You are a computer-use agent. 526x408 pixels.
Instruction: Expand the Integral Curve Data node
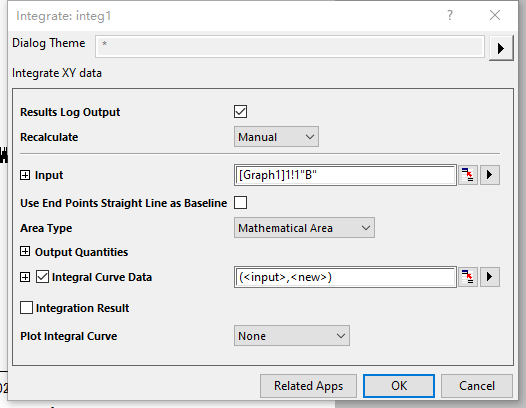click(25, 277)
